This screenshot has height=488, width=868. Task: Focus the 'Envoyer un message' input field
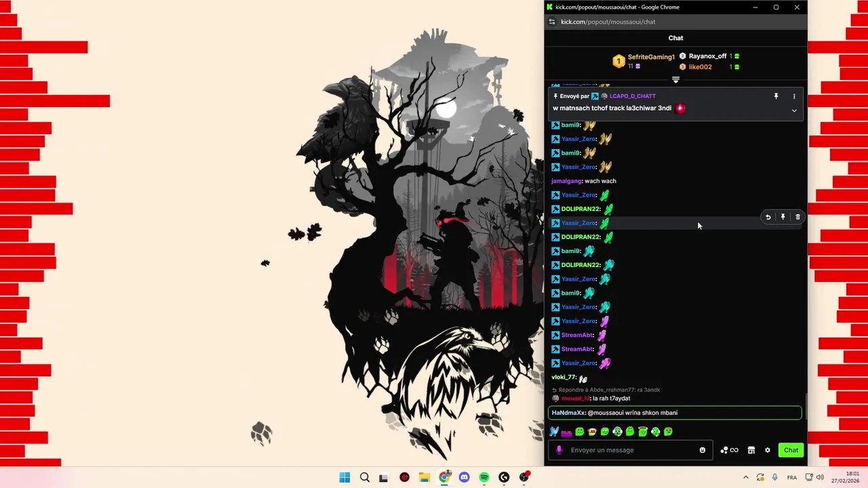point(631,450)
